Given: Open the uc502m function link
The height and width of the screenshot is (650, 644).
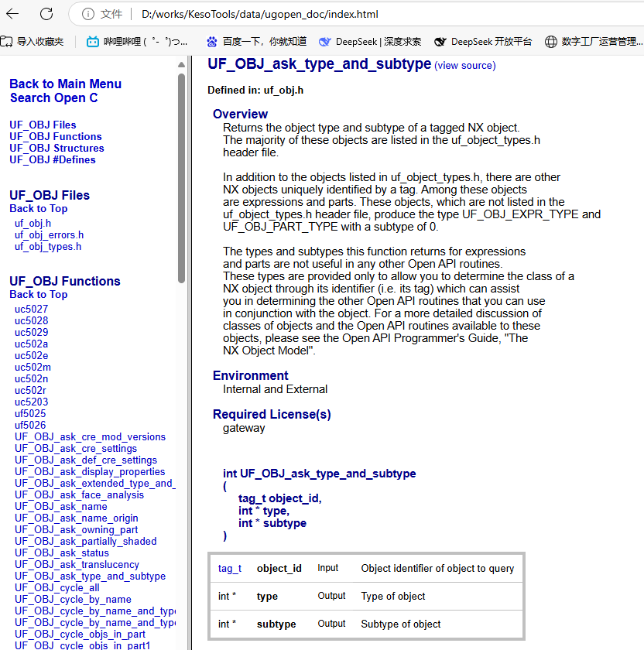Looking at the screenshot, I should tap(33, 368).
